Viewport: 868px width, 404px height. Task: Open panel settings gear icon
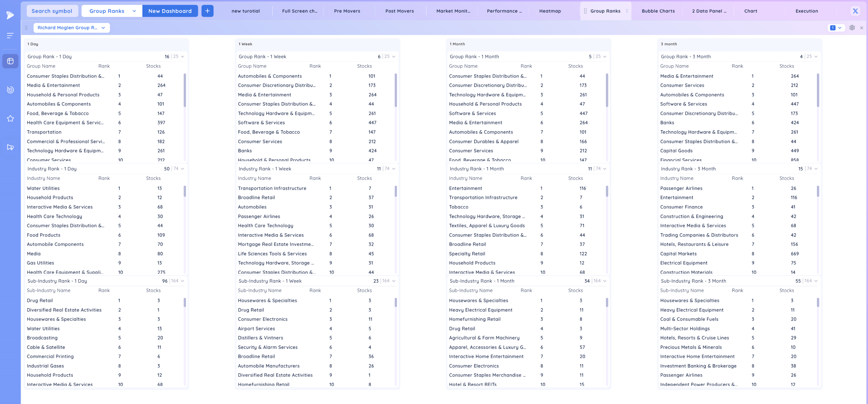tap(852, 28)
